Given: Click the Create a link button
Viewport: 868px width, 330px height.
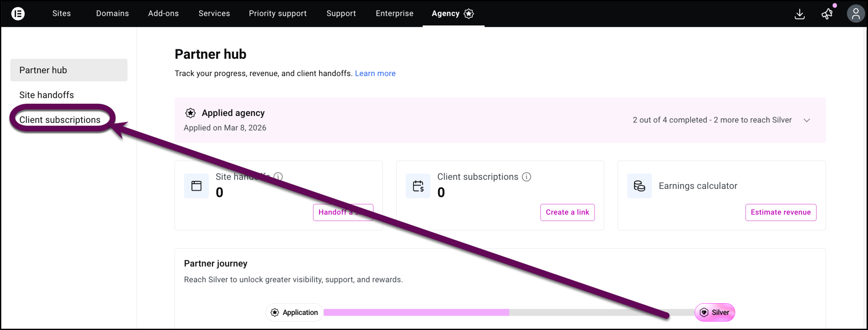Looking at the screenshot, I should (x=567, y=212).
